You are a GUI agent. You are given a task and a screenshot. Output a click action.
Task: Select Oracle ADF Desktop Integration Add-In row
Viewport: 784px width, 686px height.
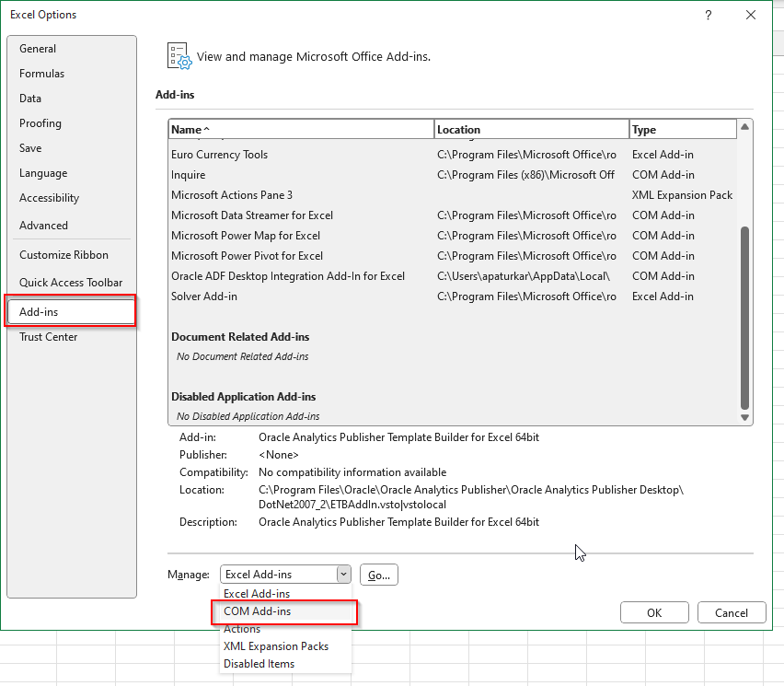[453, 276]
